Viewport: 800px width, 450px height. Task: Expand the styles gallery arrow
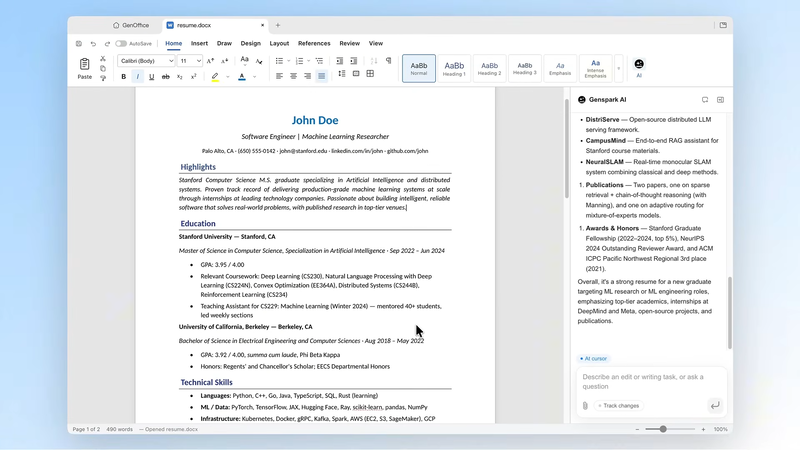[x=618, y=68]
